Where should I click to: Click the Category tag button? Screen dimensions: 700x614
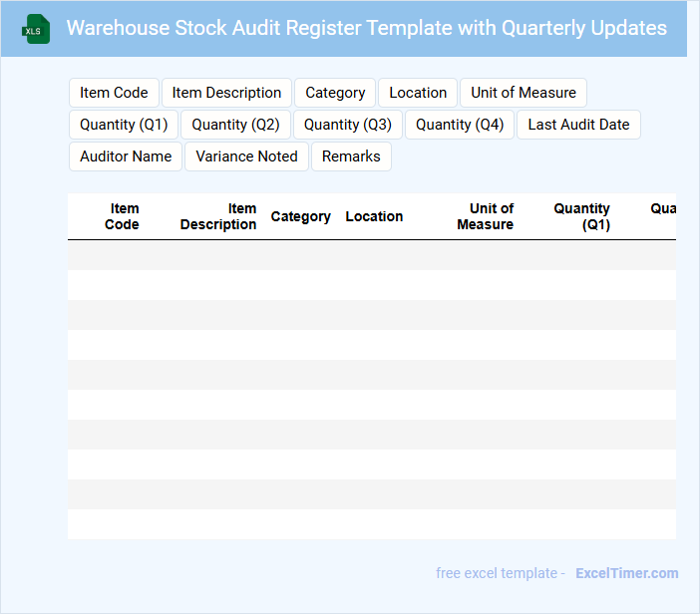(335, 93)
